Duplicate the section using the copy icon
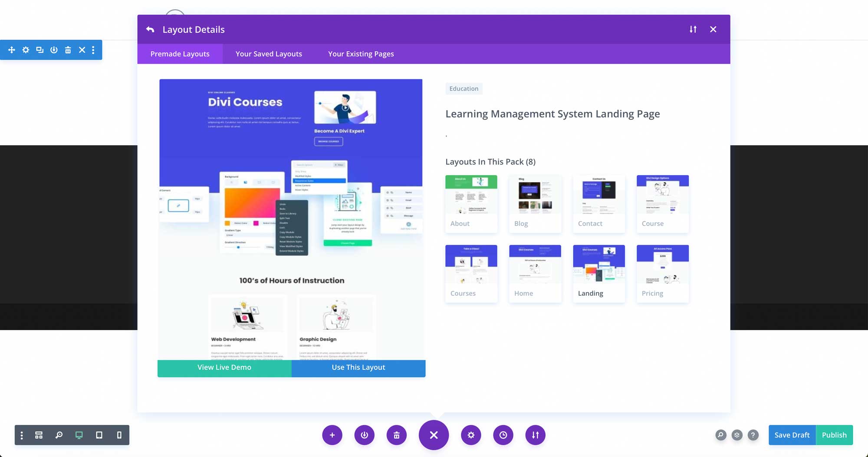Screen dimensions: 868x457 (39, 50)
